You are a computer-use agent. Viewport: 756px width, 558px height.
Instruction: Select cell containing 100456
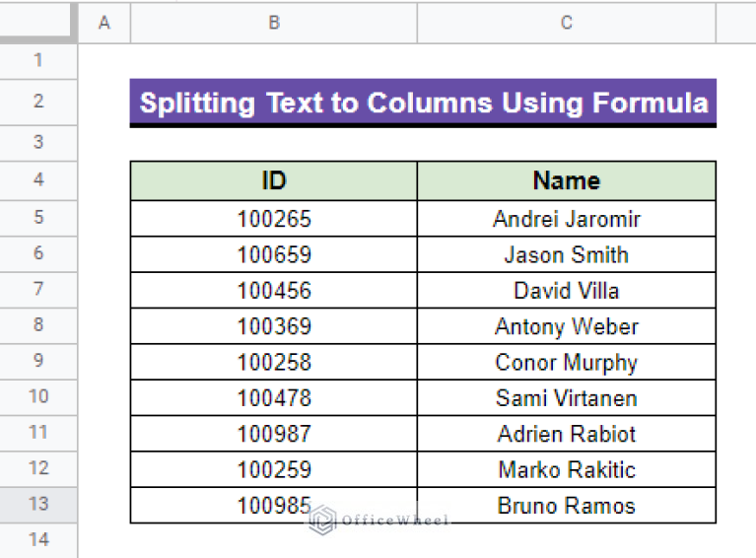(x=273, y=291)
